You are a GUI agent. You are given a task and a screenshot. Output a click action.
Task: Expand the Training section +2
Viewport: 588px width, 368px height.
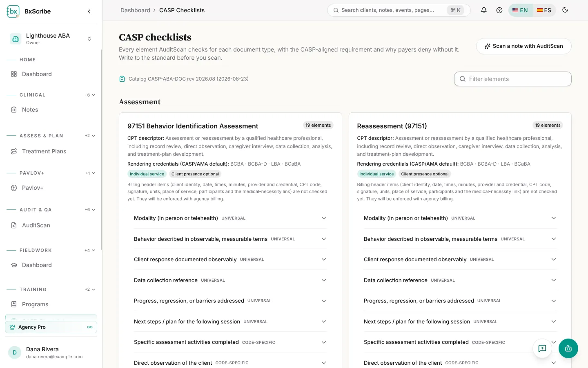coord(90,289)
